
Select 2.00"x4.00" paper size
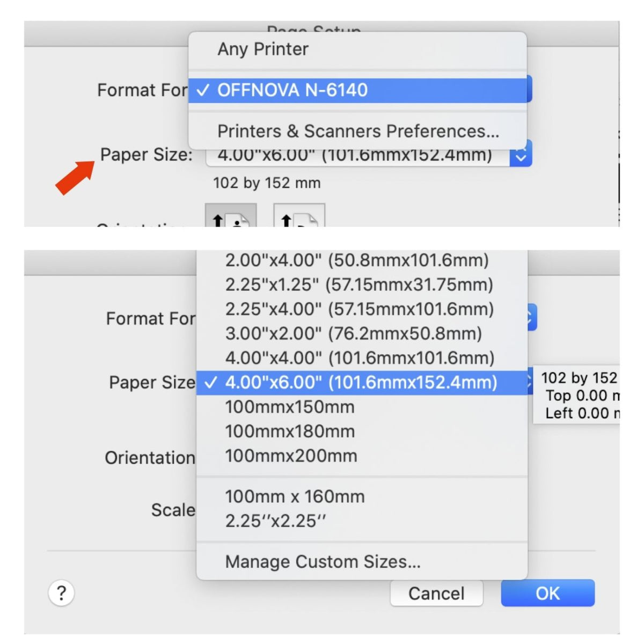357,260
